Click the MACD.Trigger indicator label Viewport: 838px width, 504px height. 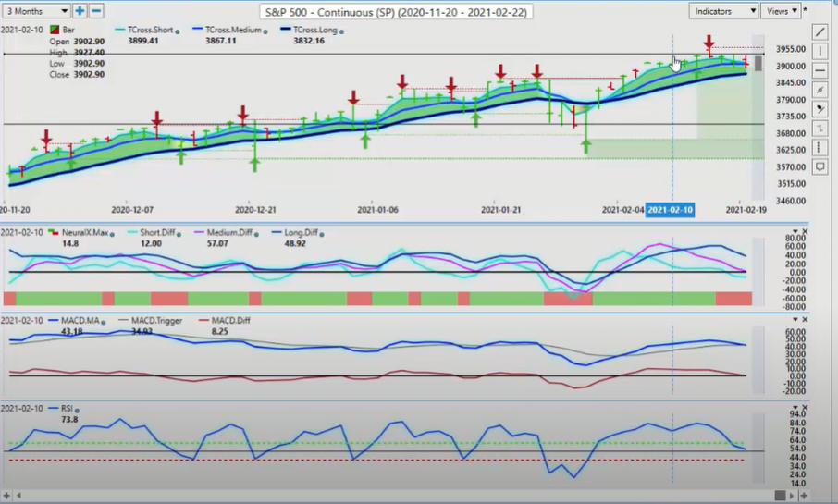156,321
